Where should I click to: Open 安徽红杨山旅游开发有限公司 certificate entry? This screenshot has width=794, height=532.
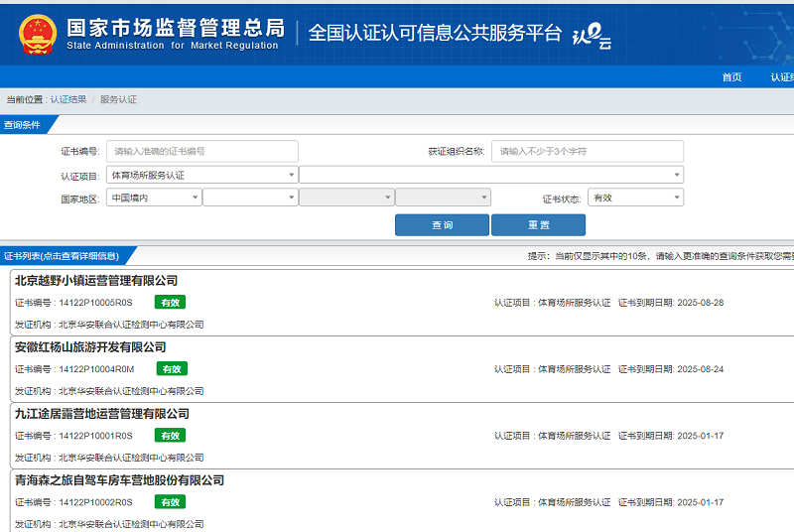coord(90,347)
